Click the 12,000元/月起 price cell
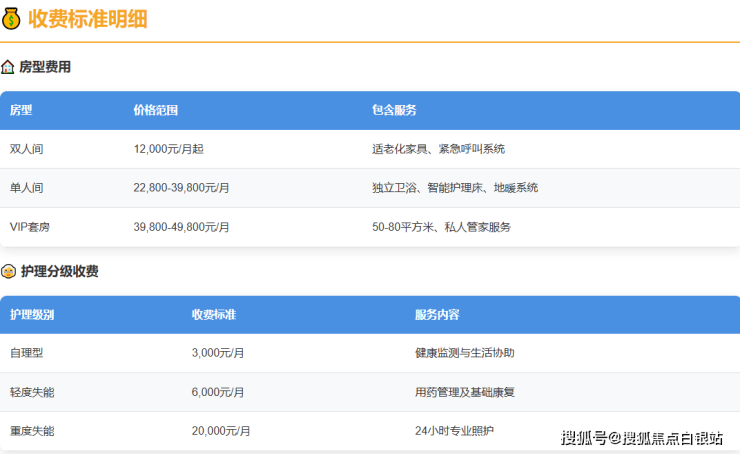 [x=168, y=149]
